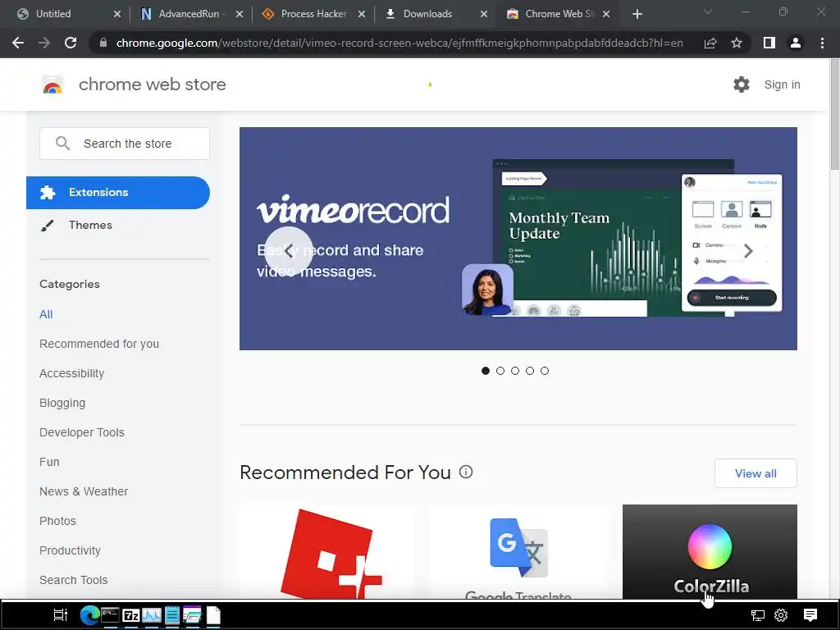Image resolution: width=840 pixels, height=630 pixels.
Task: Click the network display icon in system tray
Action: (757, 615)
